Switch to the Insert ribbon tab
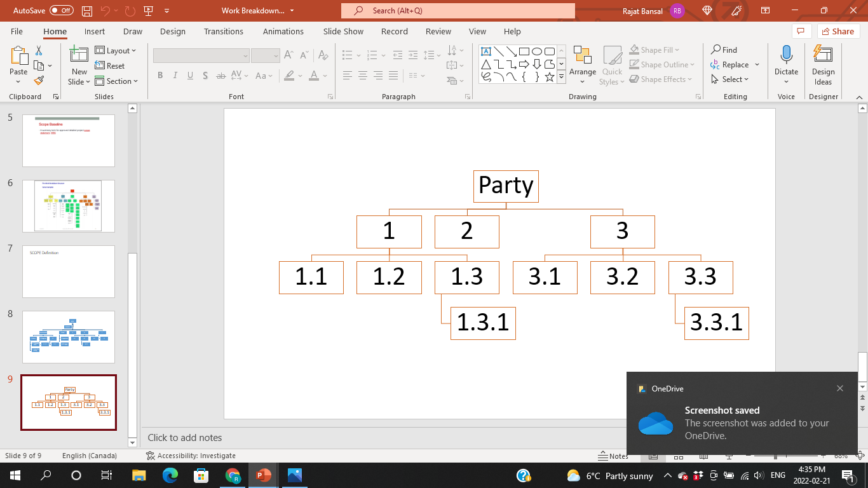This screenshot has width=868, height=488. coord(94,31)
